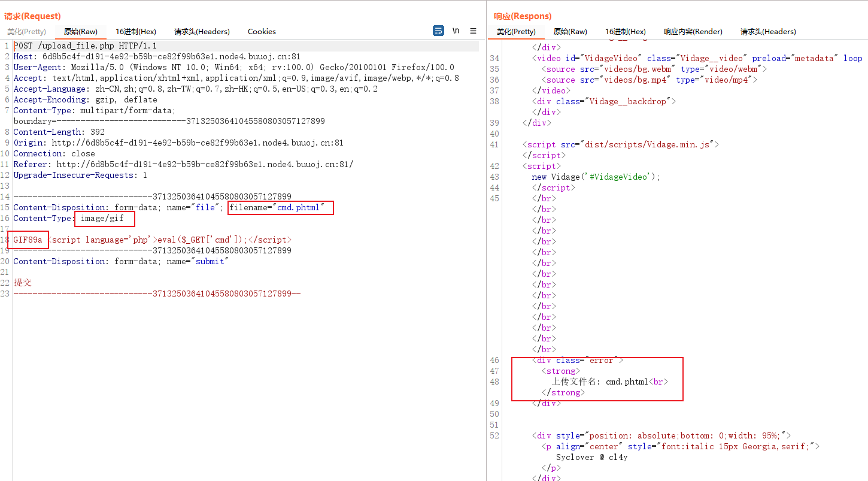Click line number 48 in Response gutter
Screen dimensions: 868x481
click(x=494, y=382)
